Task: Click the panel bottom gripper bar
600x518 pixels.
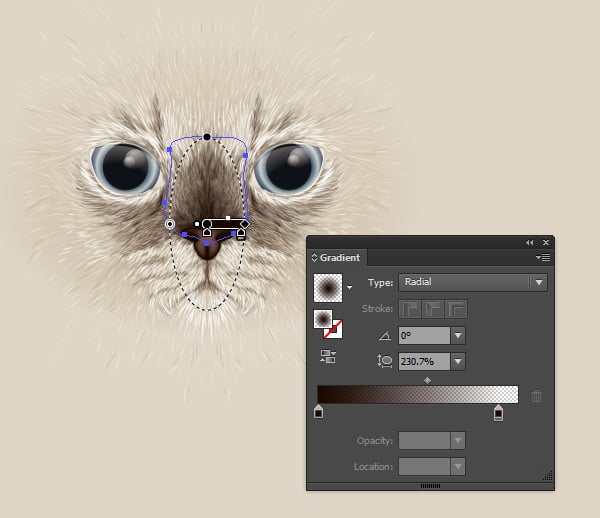Action: click(430, 486)
